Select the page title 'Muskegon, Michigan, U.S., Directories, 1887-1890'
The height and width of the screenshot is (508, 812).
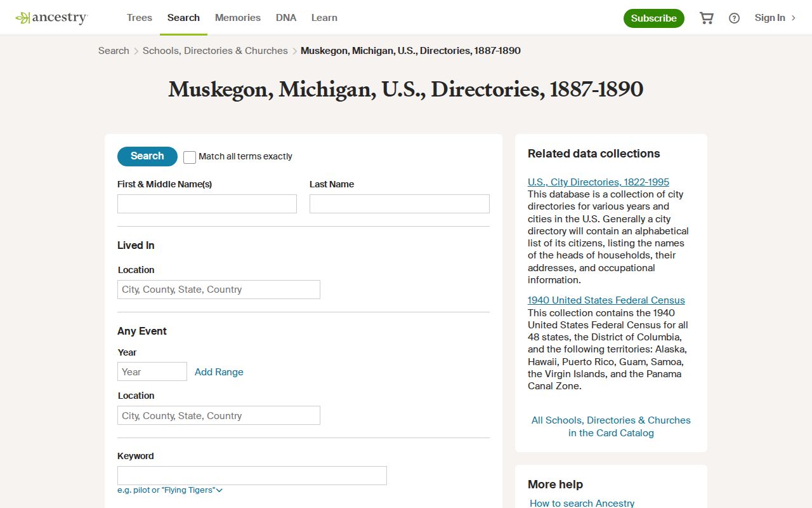pyautogui.click(x=406, y=90)
